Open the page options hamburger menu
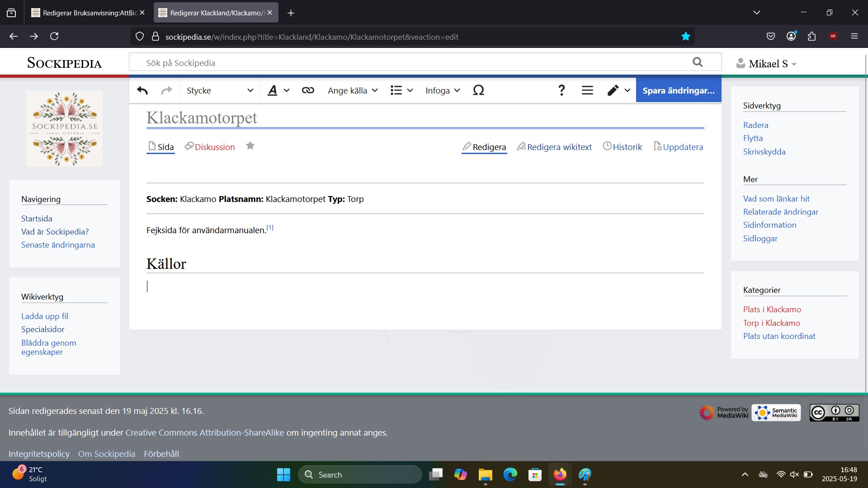The width and height of the screenshot is (868, 488). [x=587, y=90]
